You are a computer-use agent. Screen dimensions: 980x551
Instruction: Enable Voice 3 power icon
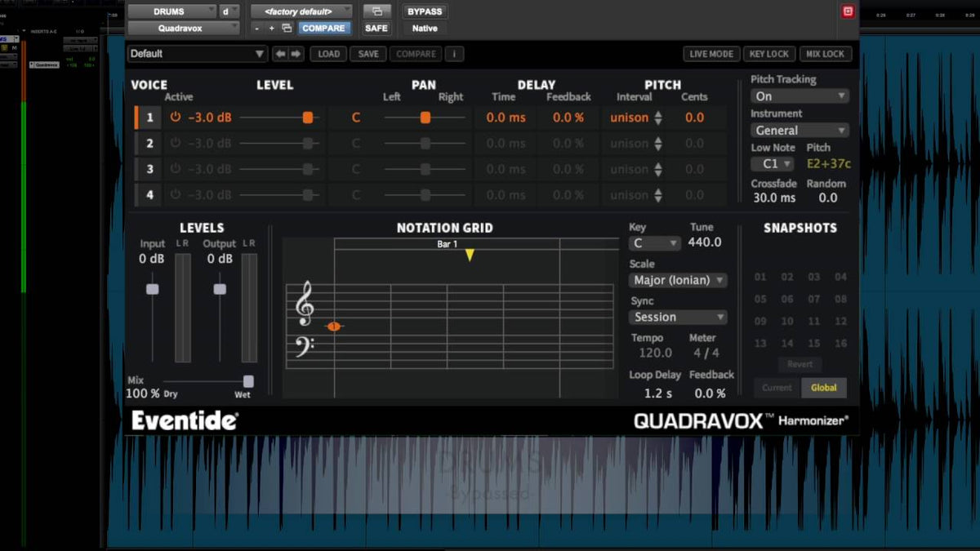point(175,169)
